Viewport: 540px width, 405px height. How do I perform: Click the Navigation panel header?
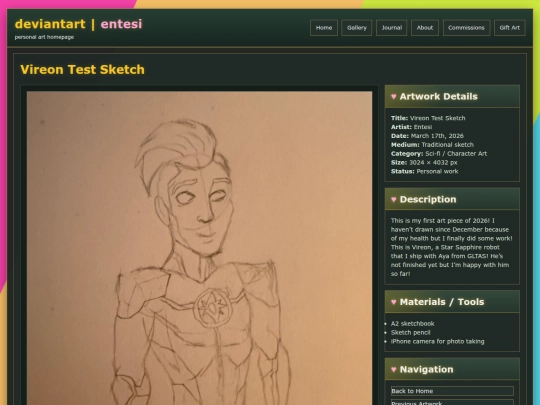pos(452,369)
